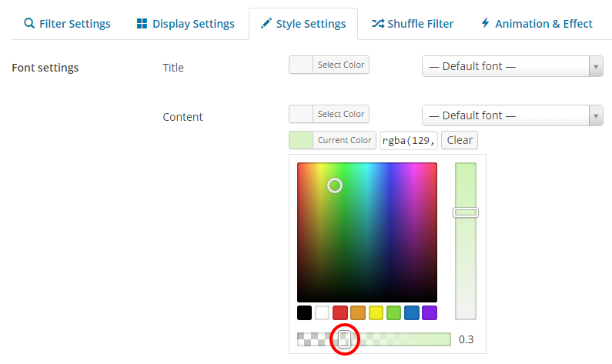Click the rgba color value field
This screenshot has height=364, width=612.
tap(409, 141)
